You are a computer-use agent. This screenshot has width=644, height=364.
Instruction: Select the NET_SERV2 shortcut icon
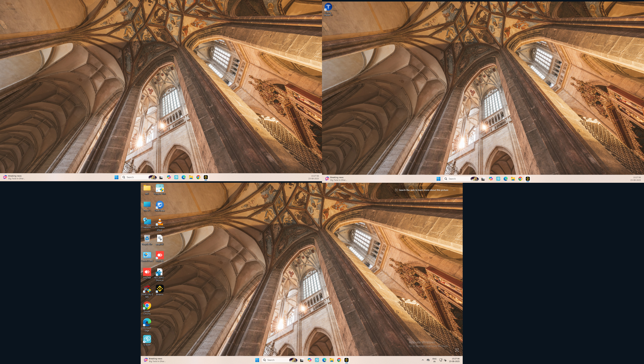click(159, 272)
